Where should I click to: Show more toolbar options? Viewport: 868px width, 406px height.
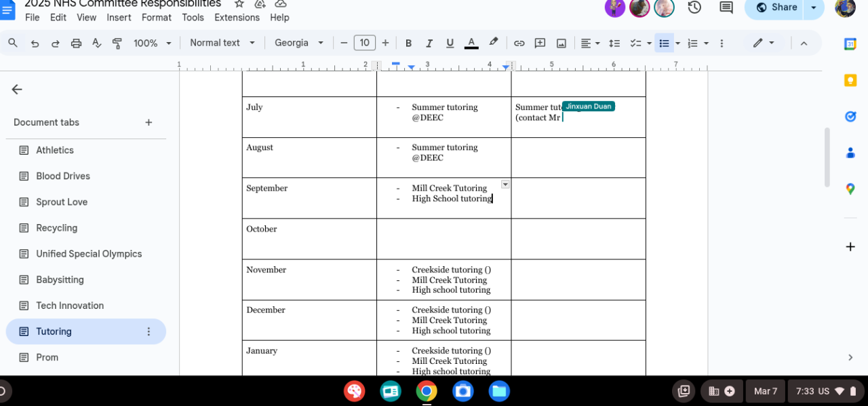coord(722,43)
